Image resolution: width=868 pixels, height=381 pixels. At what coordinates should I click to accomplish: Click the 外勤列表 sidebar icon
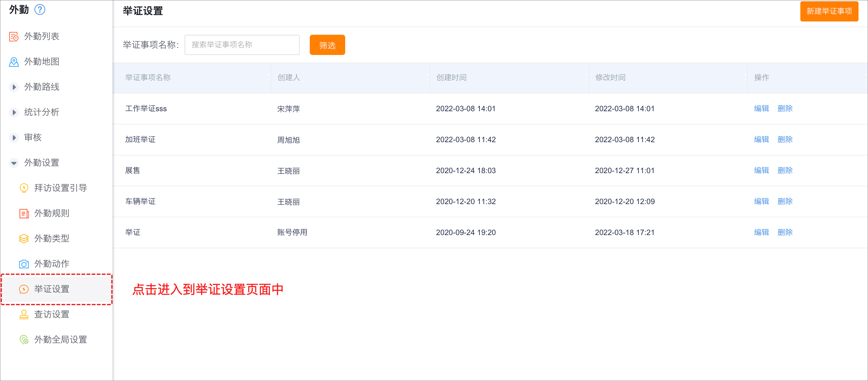pos(14,36)
